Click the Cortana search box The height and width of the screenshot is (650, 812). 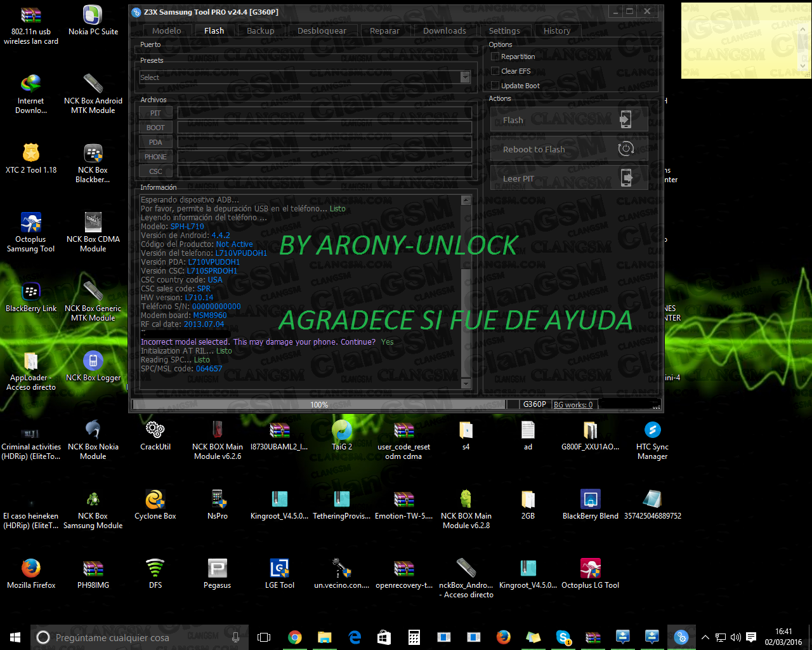140,637
